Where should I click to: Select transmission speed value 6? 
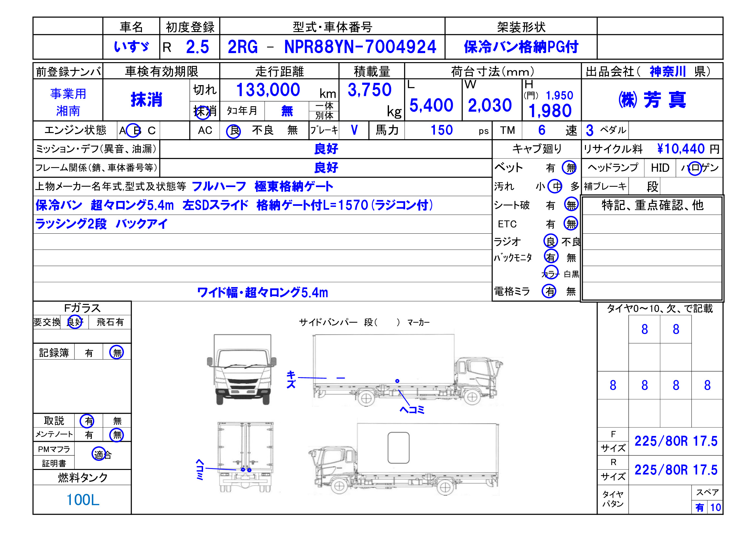[542, 130]
